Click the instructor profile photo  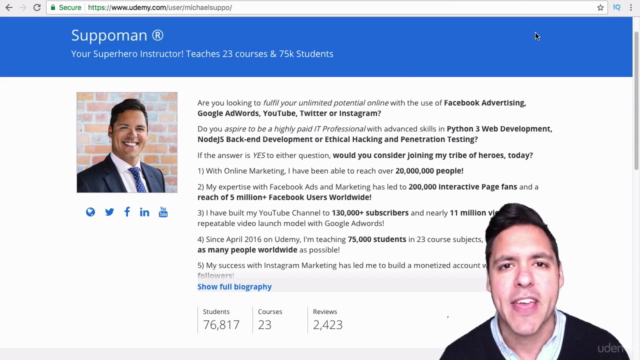point(127,142)
